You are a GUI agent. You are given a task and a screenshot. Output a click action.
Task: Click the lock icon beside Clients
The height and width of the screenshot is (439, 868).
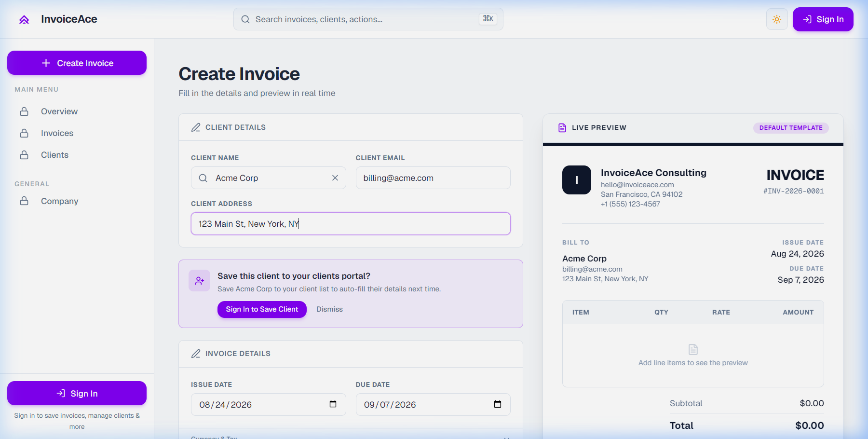tap(24, 155)
